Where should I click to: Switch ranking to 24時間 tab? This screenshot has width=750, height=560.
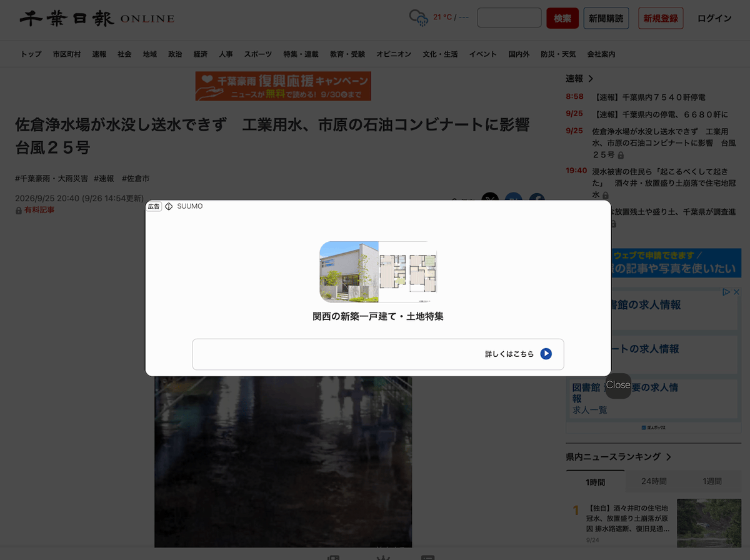point(654,481)
